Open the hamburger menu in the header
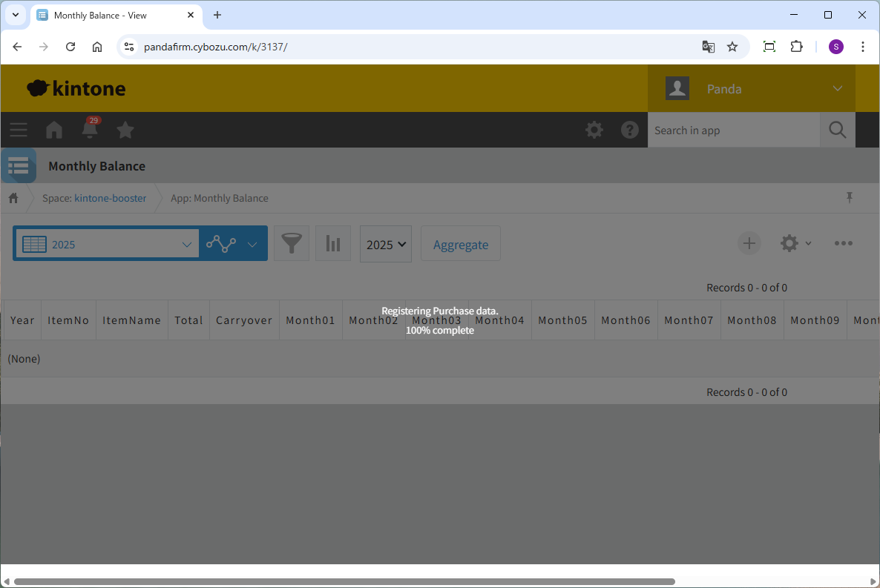This screenshot has width=880, height=588. pyautogui.click(x=19, y=131)
